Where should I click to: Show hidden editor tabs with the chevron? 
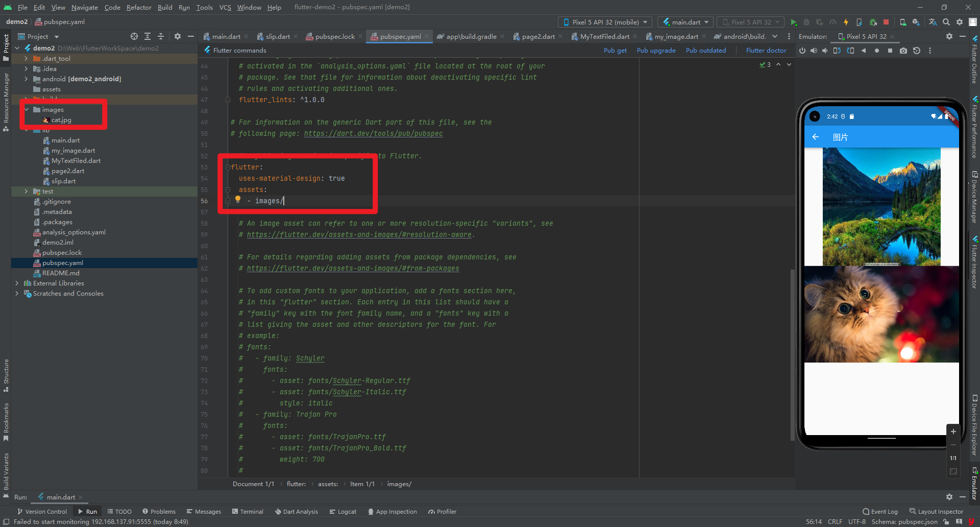775,36
